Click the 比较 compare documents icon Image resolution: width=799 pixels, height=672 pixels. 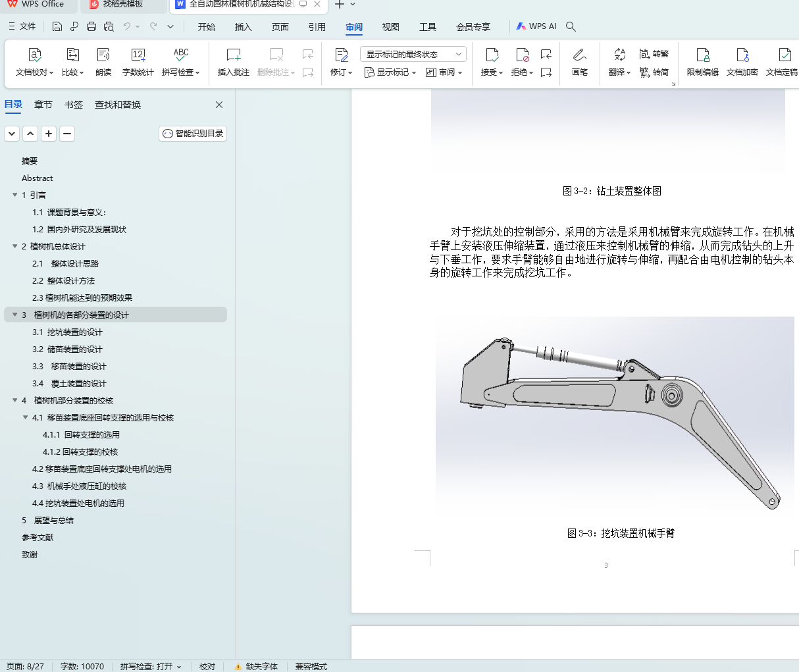pyautogui.click(x=73, y=55)
